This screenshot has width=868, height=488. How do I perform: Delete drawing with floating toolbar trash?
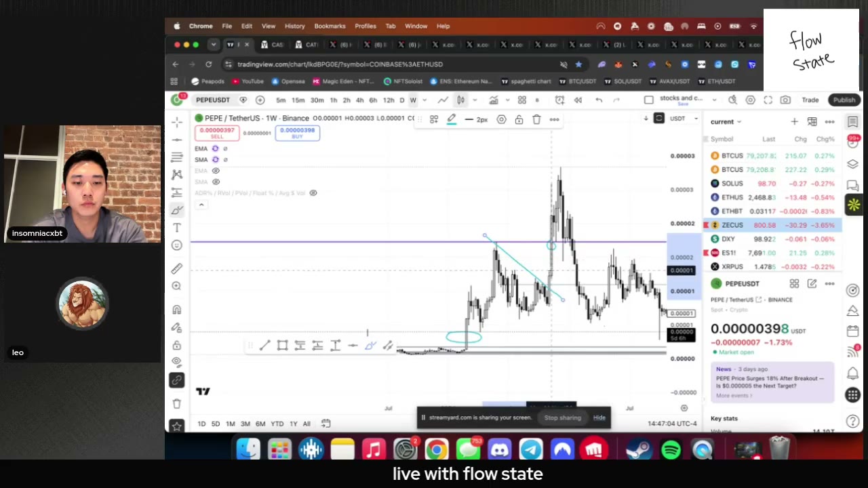(x=536, y=119)
